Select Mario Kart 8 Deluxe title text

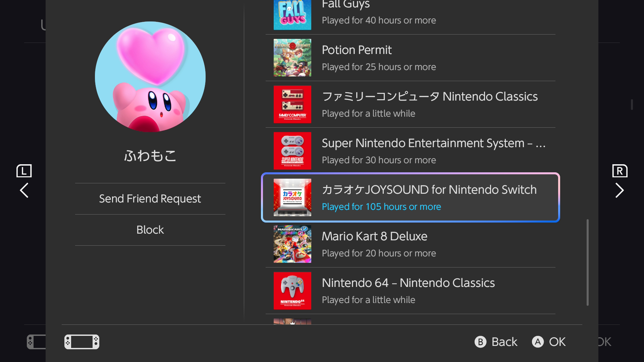click(x=374, y=236)
